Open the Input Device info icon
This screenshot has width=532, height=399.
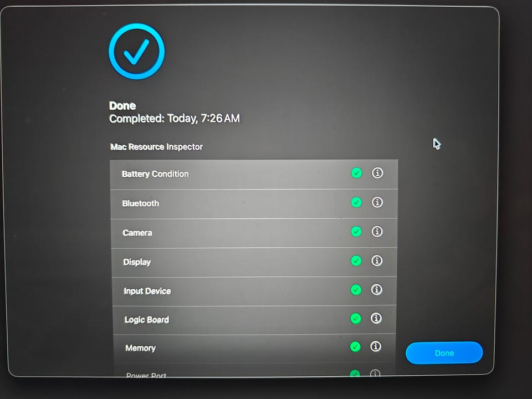(x=376, y=289)
